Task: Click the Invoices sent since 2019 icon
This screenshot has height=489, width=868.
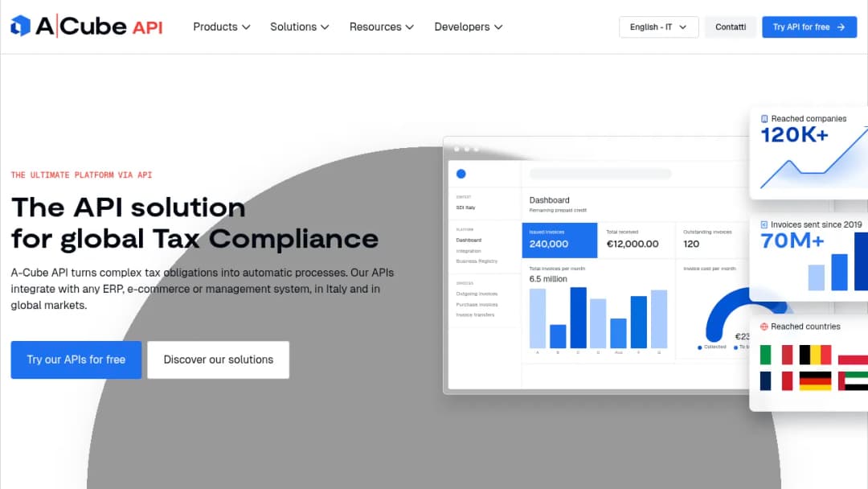Action: click(764, 224)
